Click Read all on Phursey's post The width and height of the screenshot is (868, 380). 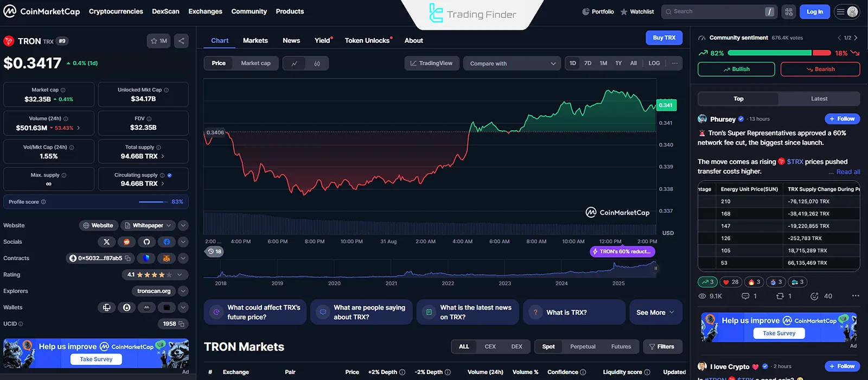click(848, 172)
